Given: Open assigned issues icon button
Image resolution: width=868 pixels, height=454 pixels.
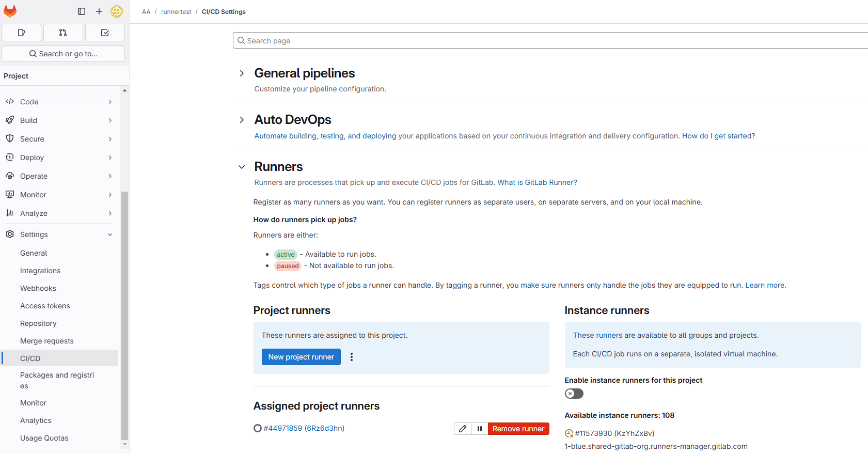Looking at the screenshot, I should [22, 33].
